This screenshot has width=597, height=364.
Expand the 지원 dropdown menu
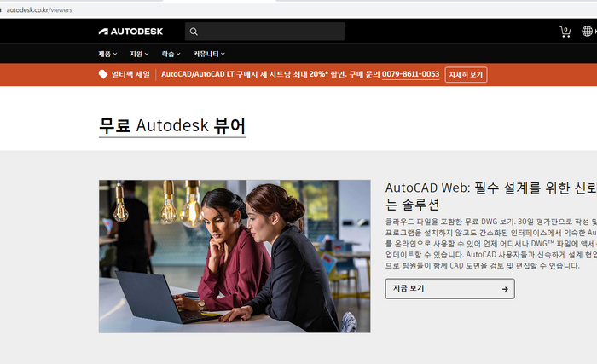[139, 54]
